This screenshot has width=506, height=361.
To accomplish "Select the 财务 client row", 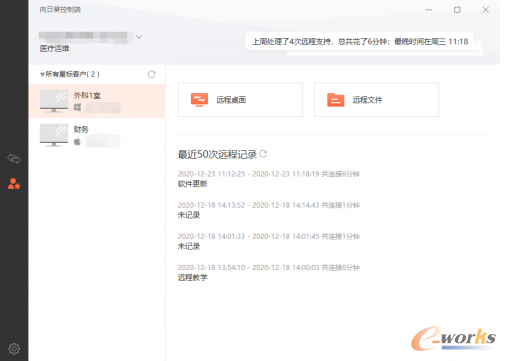I will pos(97,135).
